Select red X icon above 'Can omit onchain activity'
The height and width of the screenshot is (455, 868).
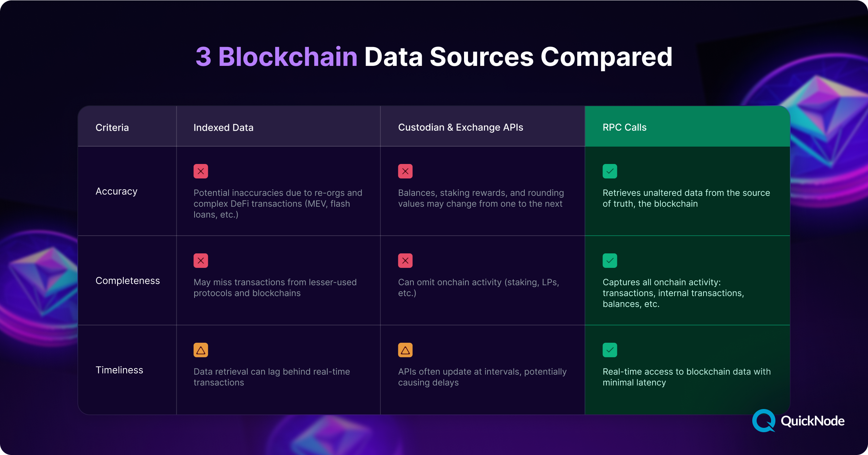click(405, 261)
